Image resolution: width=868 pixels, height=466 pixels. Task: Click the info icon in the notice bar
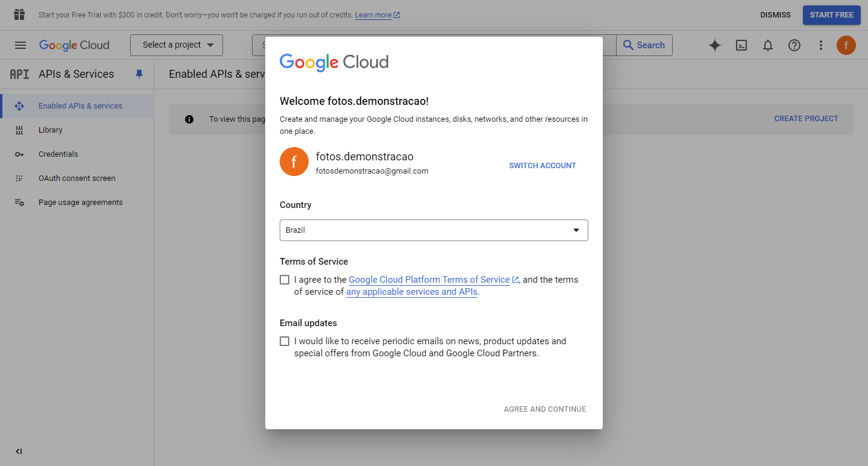coord(189,119)
